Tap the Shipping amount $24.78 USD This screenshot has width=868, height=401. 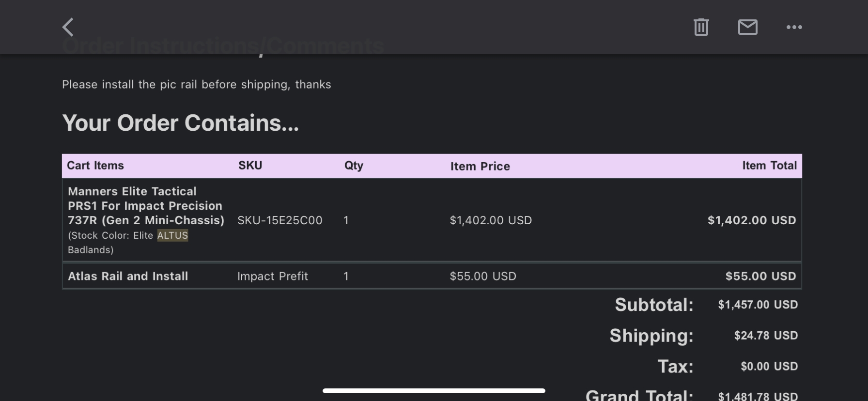click(x=766, y=335)
